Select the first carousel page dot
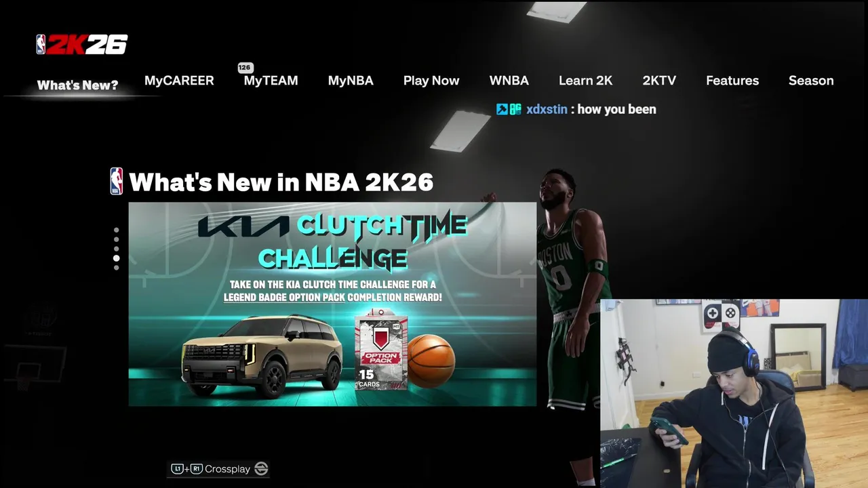 click(x=117, y=230)
